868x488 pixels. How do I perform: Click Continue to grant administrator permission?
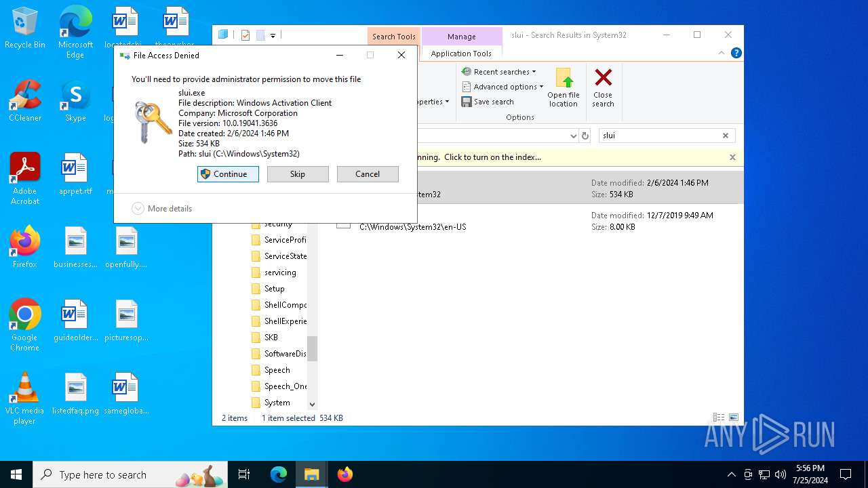(x=228, y=174)
